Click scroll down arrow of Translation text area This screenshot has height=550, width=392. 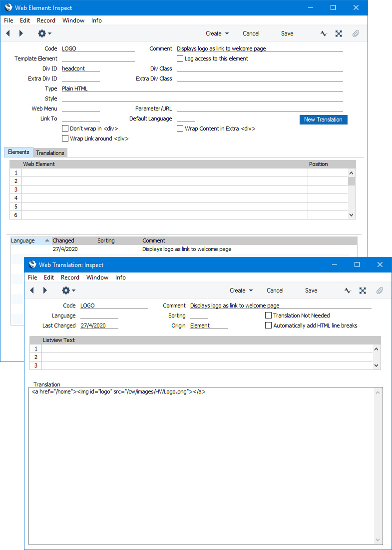pyautogui.click(x=378, y=539)
